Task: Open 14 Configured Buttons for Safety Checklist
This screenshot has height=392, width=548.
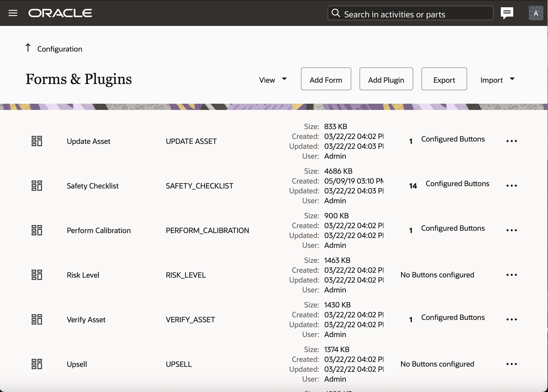Action: pos(449,184)
